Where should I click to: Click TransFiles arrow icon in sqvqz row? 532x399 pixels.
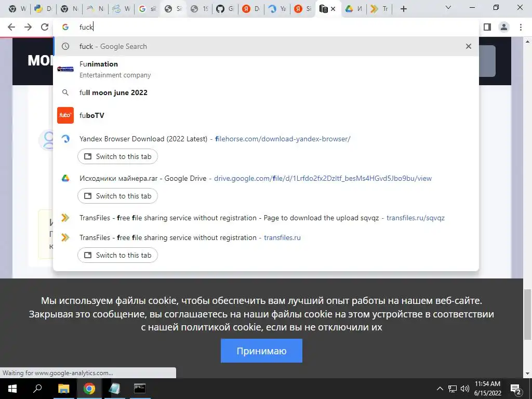pos(65,218)
